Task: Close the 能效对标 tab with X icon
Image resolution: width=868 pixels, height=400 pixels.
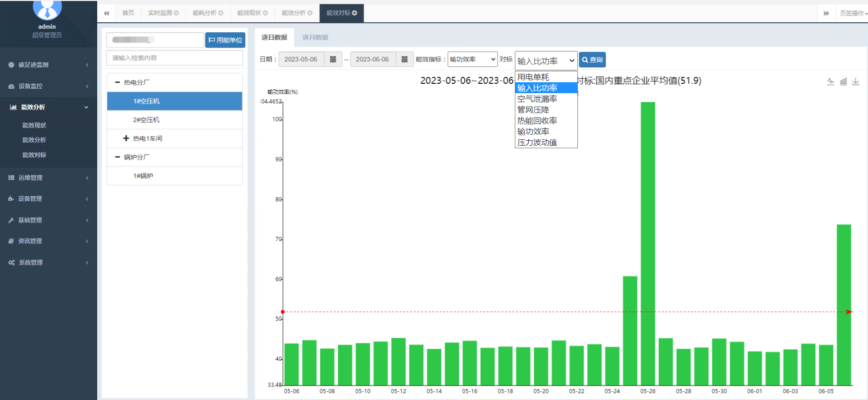Action: [x=355, y=13]
